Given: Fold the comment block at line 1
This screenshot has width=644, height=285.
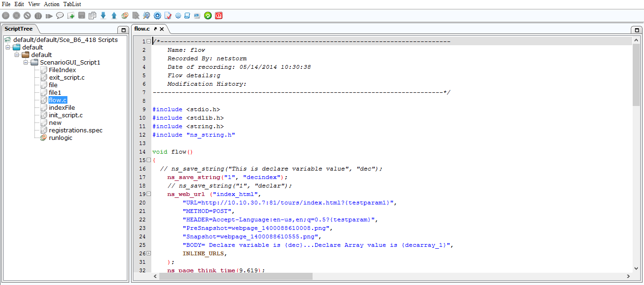Looking at the screenshot, I should click(x=149, y=41).
